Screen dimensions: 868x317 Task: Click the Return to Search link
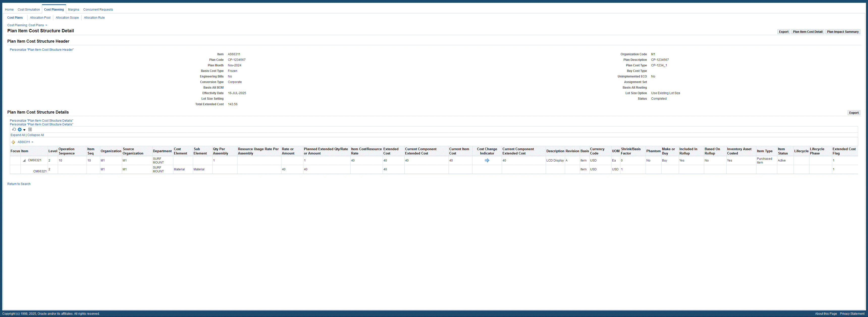[x=19, y=184]
